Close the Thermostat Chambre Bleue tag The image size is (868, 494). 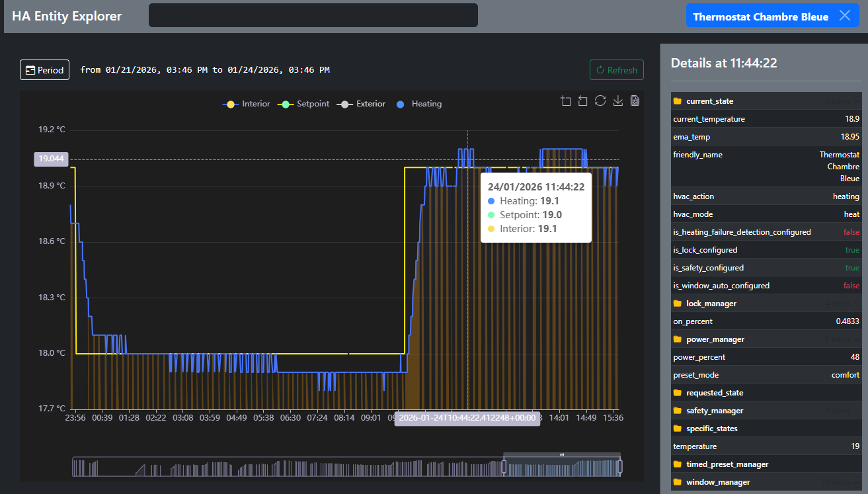pyautogui.click(x=844, y=16)
